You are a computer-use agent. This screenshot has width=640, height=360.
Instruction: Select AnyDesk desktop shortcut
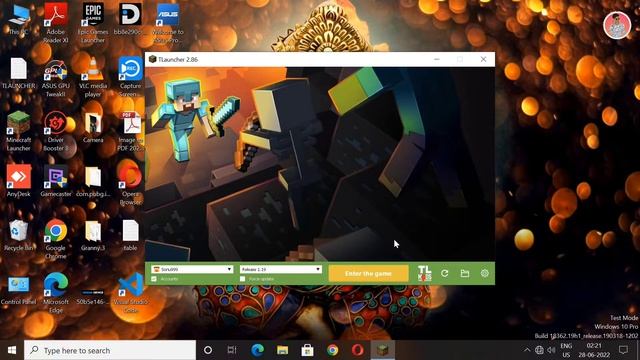click(x=19, y=181)
